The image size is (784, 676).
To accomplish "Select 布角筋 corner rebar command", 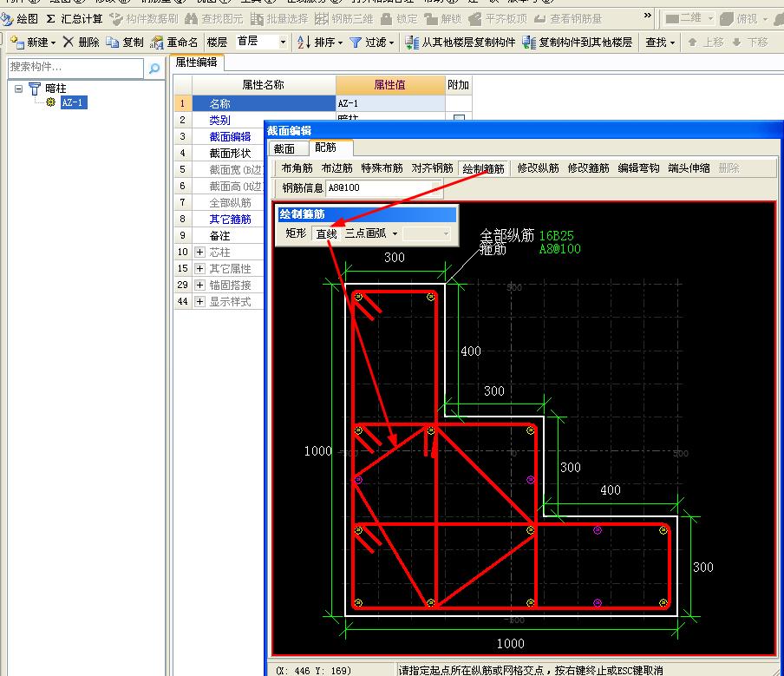I will click(x=297, y=168).
